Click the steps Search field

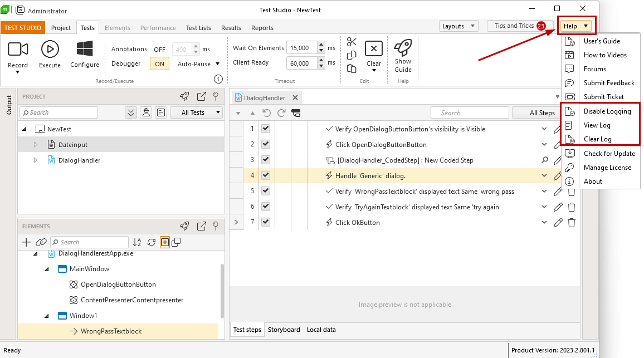click(470, 113)
